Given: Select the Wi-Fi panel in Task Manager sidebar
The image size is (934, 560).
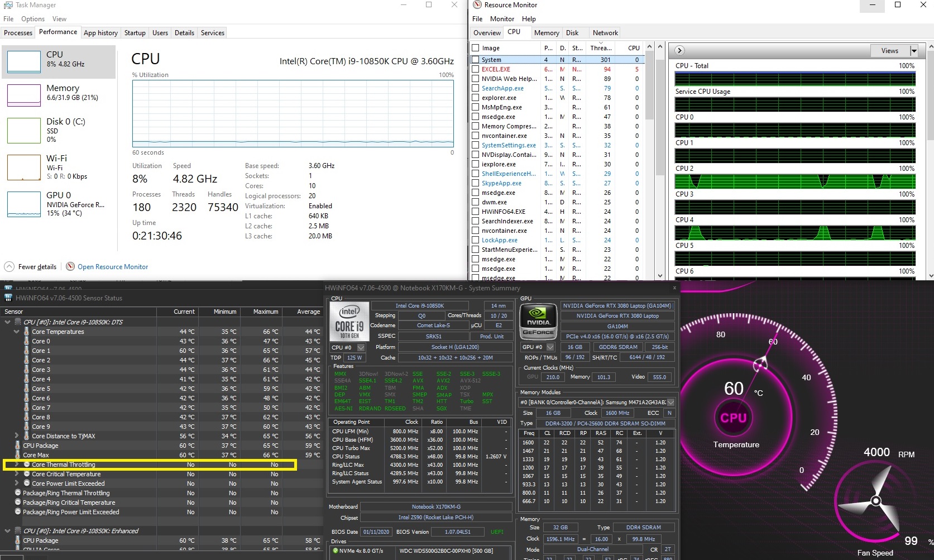Looking at the screenshot, I should [x=59, y=167].
